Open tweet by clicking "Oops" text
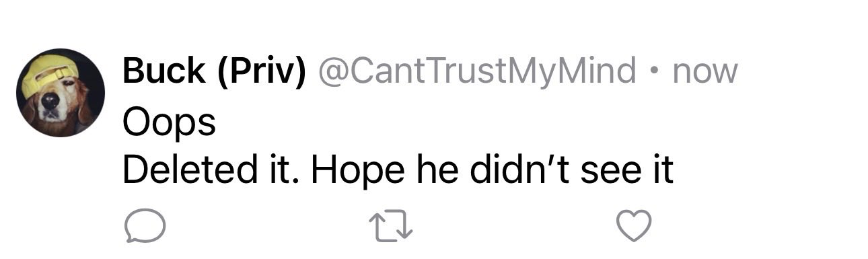868x259 pixels. pos(169,123)
